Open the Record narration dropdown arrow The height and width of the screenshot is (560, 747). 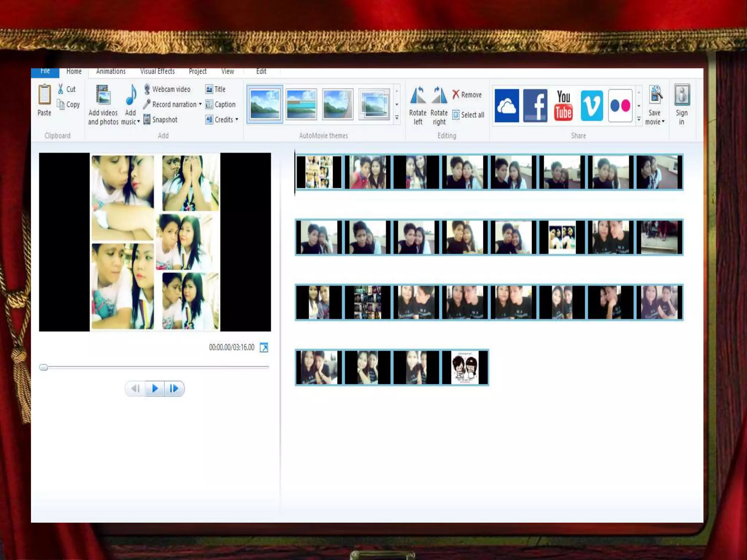click(x=200, y=104)
